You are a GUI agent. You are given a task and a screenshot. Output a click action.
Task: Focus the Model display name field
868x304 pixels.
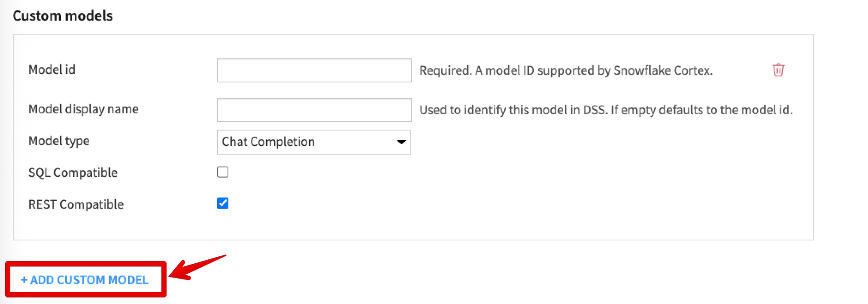(x=314, y=110)
